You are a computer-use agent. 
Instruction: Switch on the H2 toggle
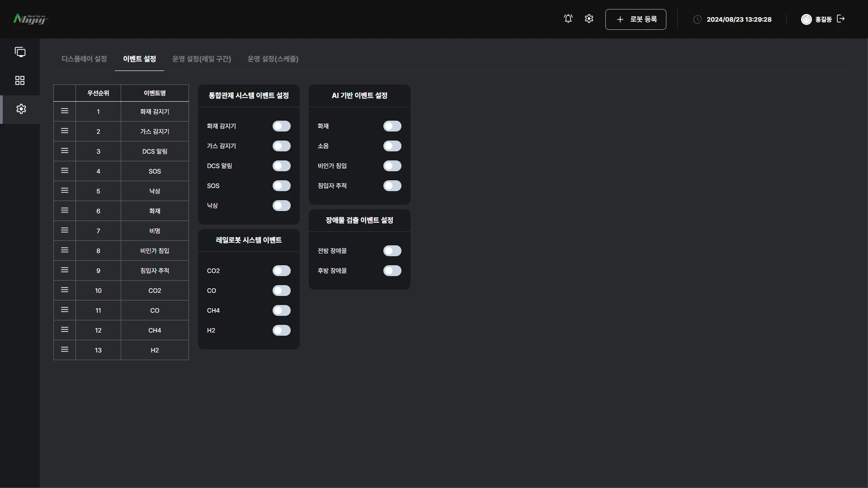pyautogui.click(x=281, y=330)
